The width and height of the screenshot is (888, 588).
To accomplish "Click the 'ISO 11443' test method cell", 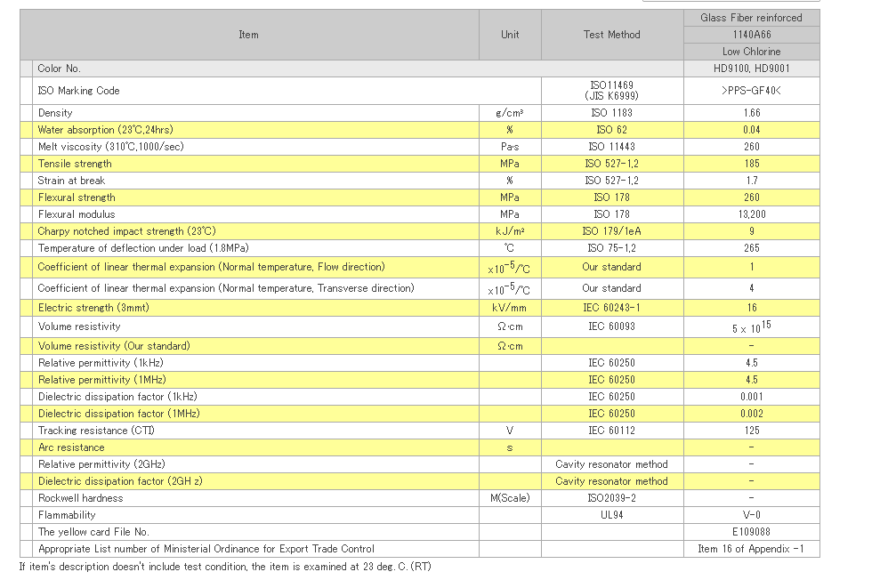I will [x=611, y=147].
